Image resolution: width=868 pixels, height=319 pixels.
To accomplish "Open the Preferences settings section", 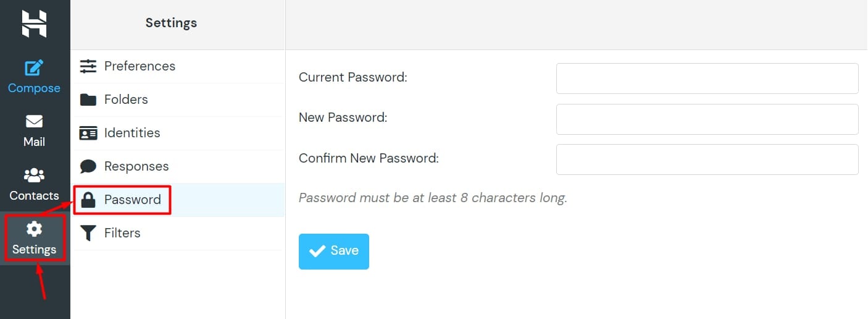I will pyautogui.click(x=140, y=66).
